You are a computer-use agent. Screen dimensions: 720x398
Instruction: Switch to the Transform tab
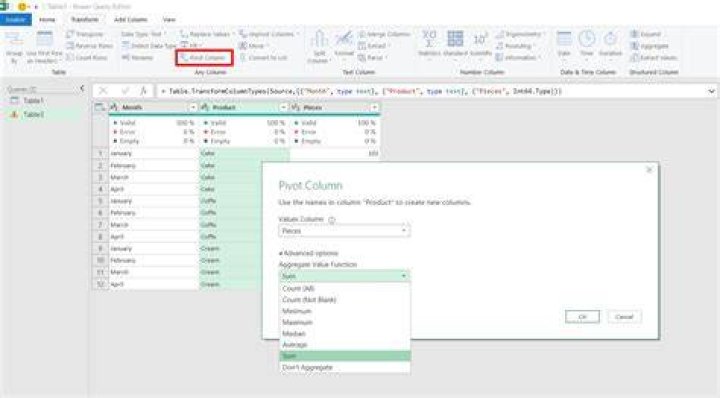coord(84,20)
